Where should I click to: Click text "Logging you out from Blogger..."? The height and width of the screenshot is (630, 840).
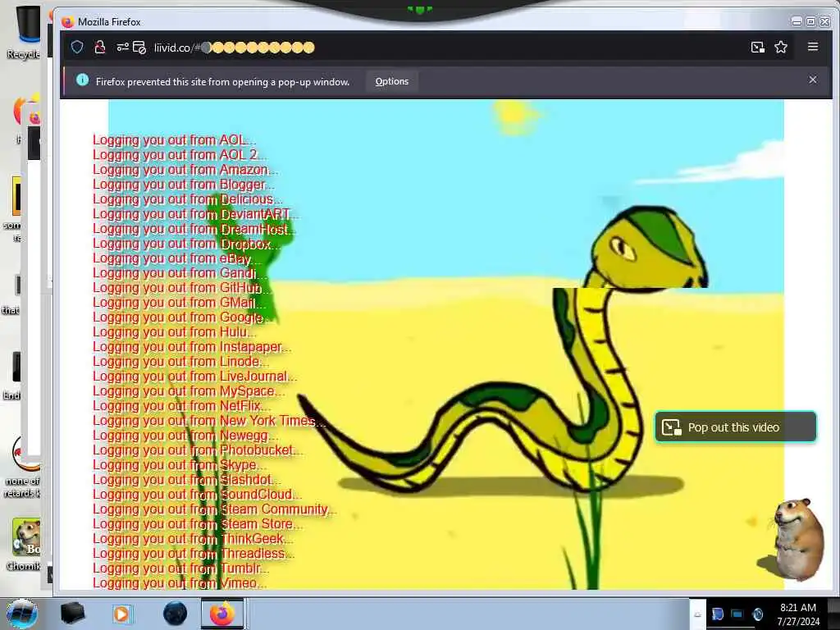point(184,185)
